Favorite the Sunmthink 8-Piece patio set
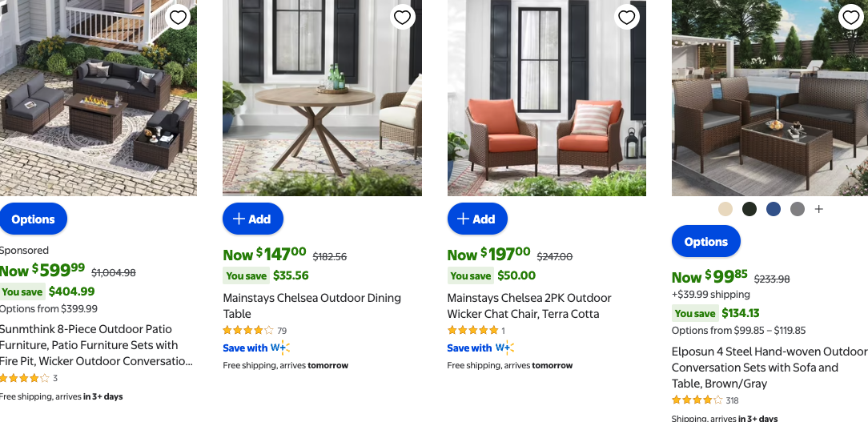The image size is (868, 422). pos(178,17)
